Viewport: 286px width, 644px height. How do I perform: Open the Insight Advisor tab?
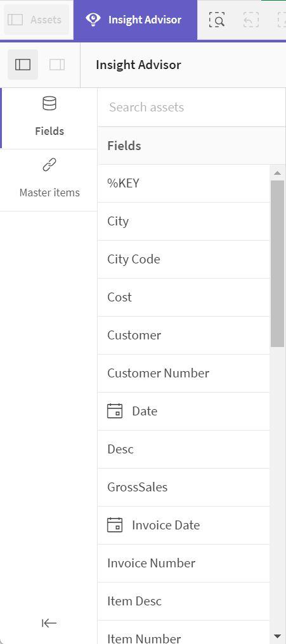(135, 20)
